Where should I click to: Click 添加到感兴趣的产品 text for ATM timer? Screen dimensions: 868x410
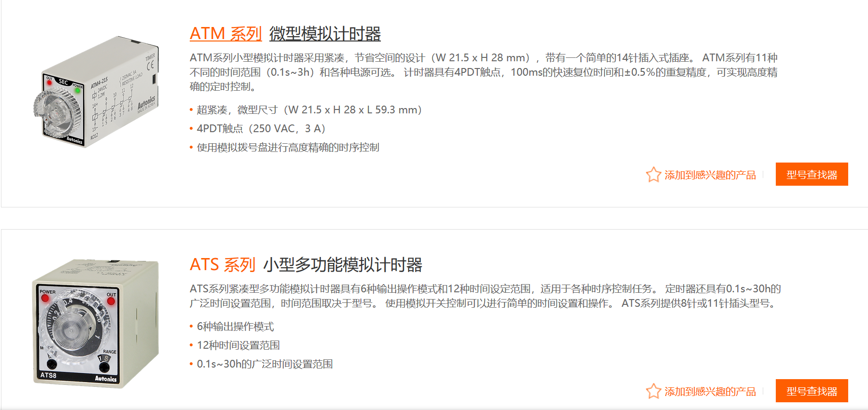tap(710, 175)
